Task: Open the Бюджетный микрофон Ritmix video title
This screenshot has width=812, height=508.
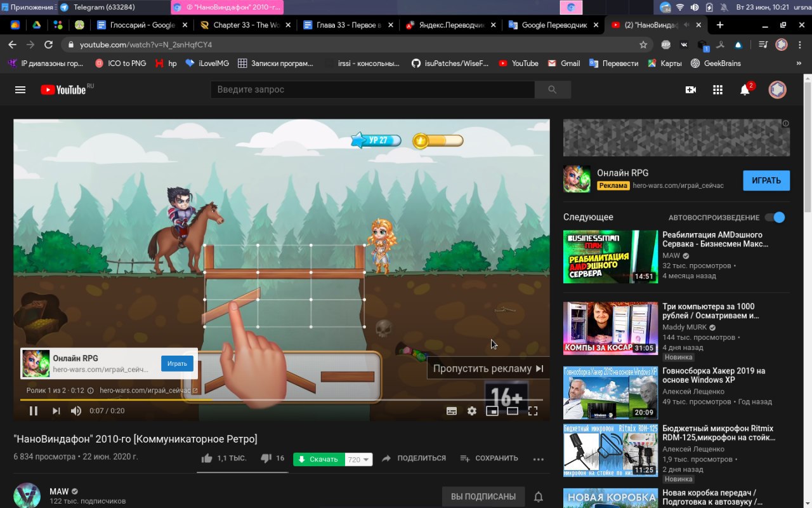Action: (x=719, y=433)
